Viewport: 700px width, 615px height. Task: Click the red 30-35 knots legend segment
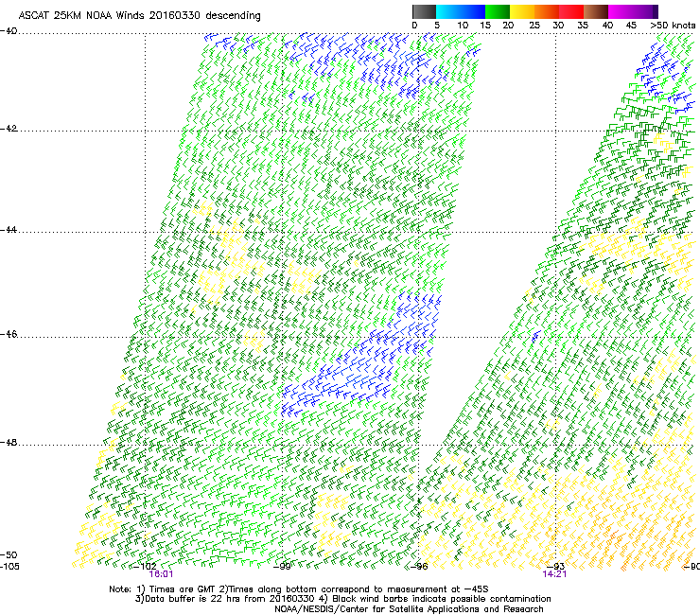click(x=571, y=11)
